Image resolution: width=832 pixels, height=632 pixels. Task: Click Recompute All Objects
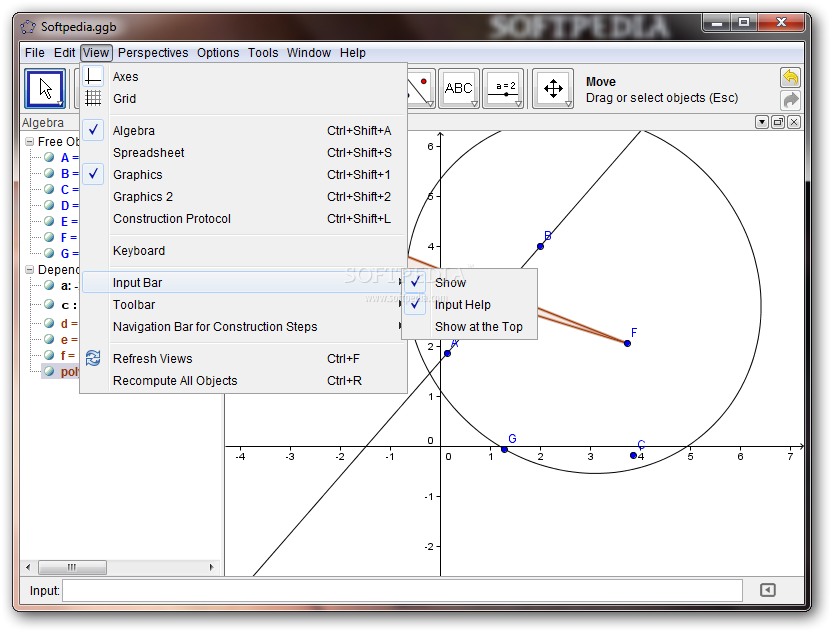[244, 380]
